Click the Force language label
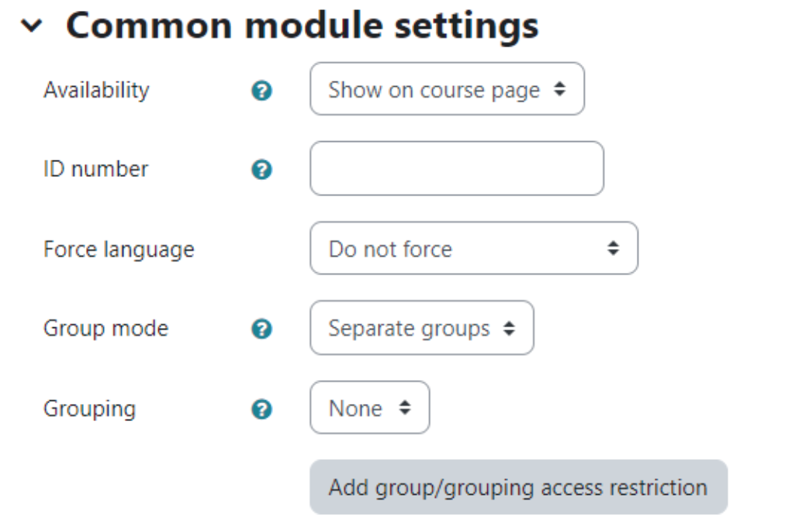Image resolution: width=799 pixels, height=532 pixels. [119, 250]
